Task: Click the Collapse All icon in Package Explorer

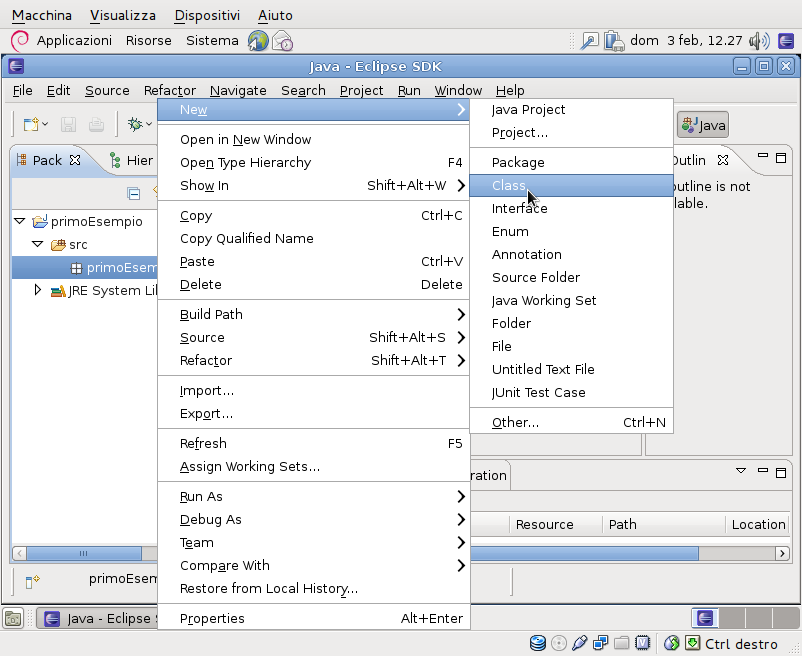Action: tap(133, 193)
